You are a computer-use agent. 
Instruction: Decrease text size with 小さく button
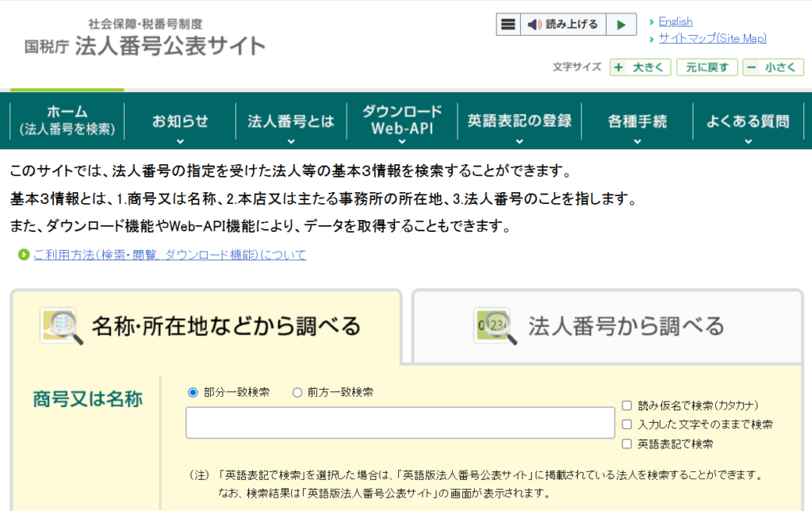tap(773, 67)
